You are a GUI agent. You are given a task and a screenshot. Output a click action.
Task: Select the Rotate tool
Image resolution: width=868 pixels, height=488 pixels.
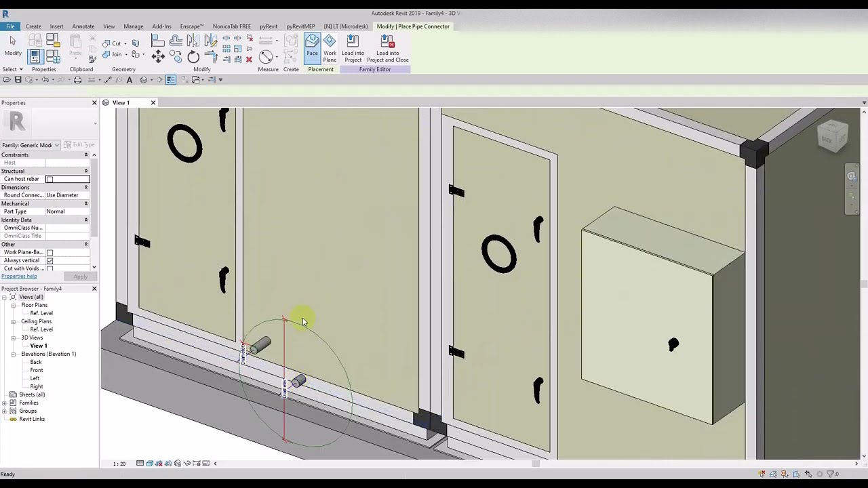pos(193,57)
